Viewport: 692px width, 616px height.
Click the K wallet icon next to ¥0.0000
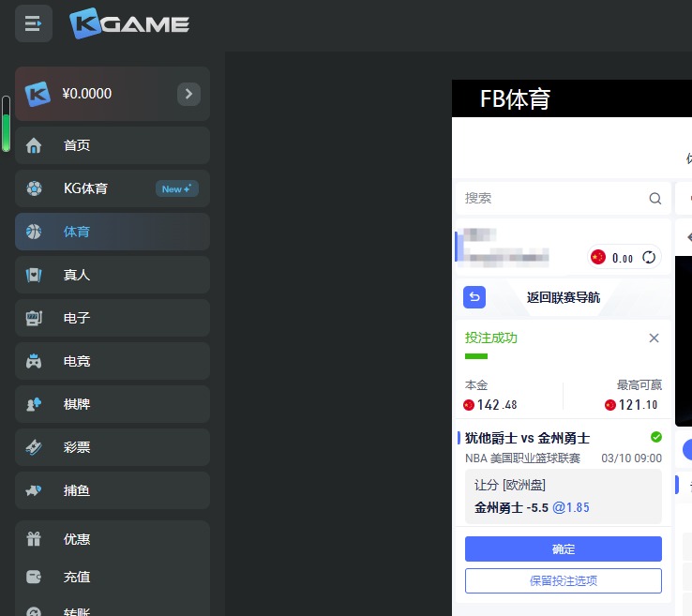click(x=38, y=94)
